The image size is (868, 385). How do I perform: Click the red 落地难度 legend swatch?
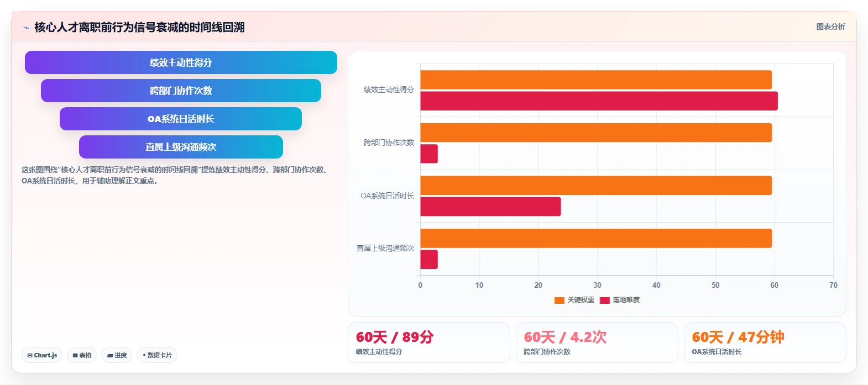coord(604,300)
